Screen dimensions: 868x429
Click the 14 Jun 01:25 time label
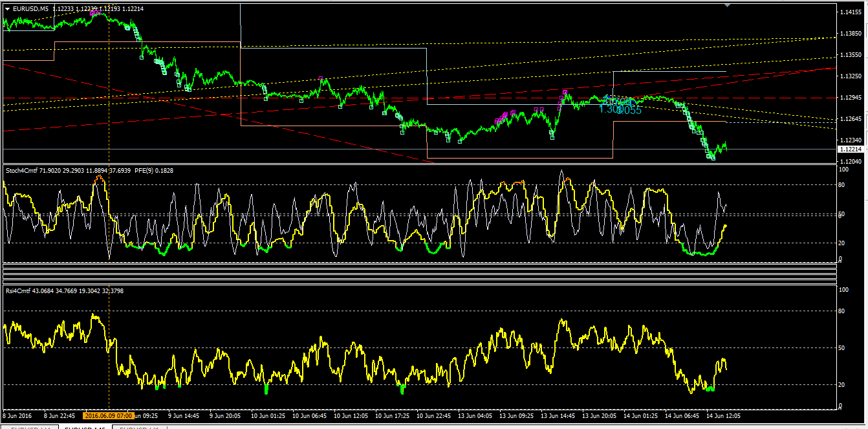pos(640,415)
